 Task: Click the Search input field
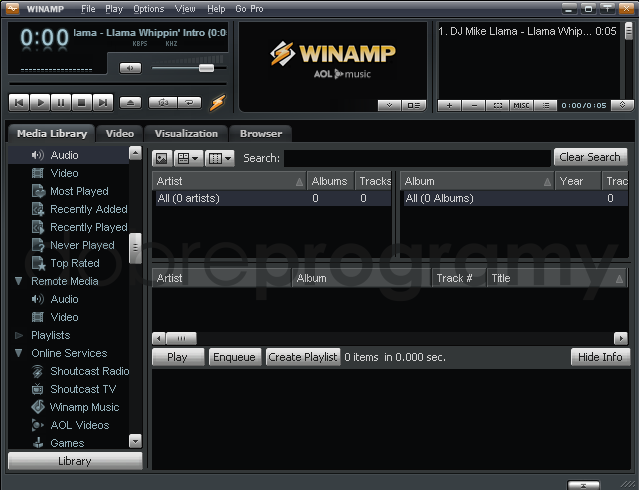(417, 158)
